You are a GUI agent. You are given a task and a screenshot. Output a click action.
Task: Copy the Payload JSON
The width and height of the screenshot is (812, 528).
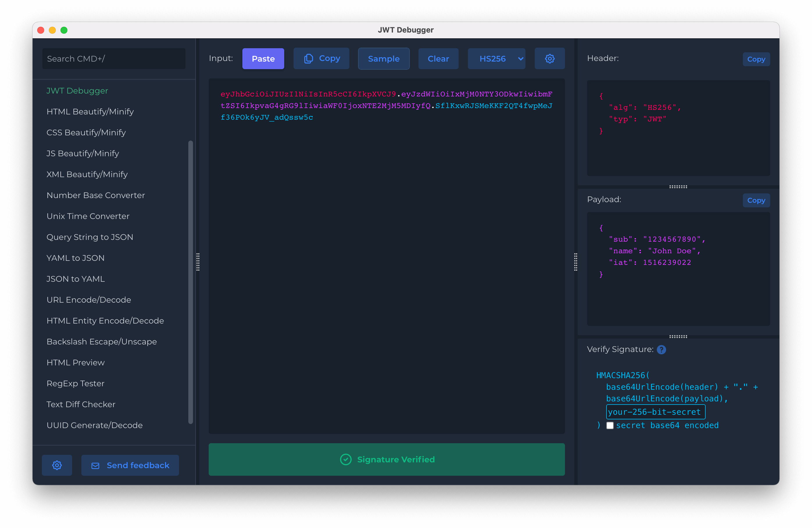[x=756, y=200]
